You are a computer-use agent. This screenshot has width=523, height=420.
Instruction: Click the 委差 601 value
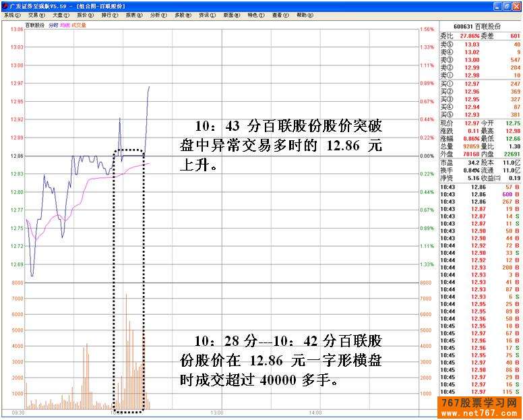515,36
